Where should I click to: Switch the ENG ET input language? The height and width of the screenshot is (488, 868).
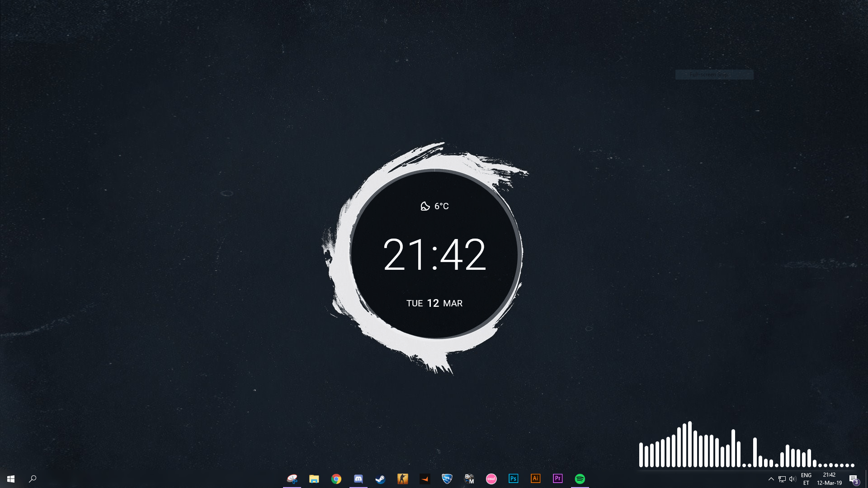[x=806, y=479]
